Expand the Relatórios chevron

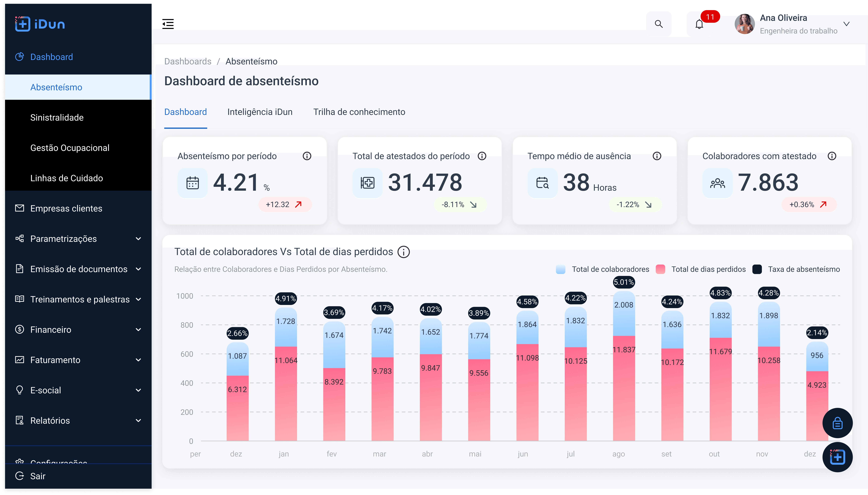click(x=138, y=420)
